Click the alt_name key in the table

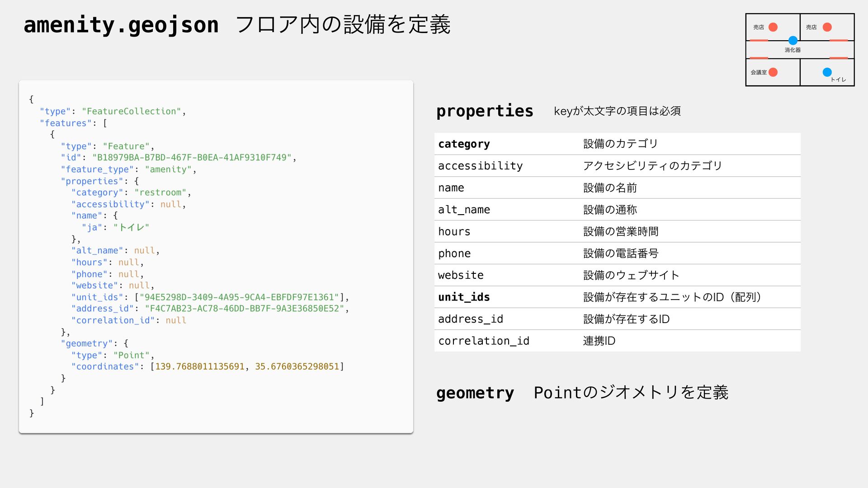pos(464,210)
